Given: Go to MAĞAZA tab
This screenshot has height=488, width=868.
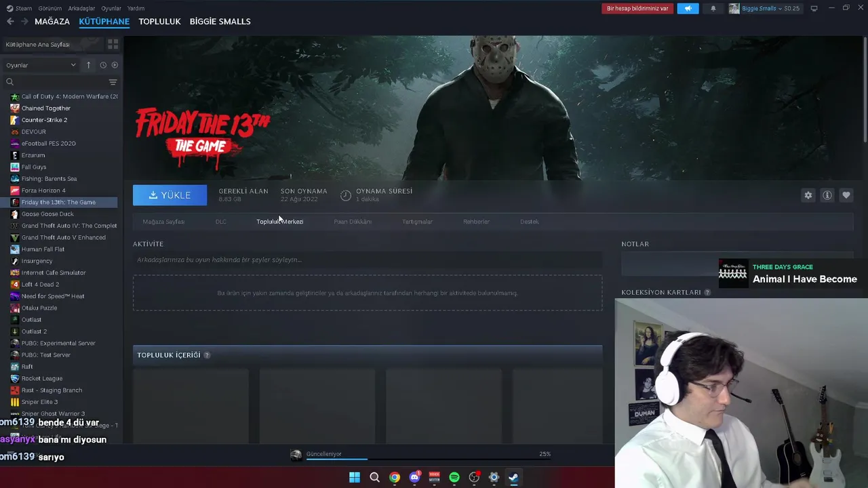Looking at the screenshot, I should coord(52,22).
